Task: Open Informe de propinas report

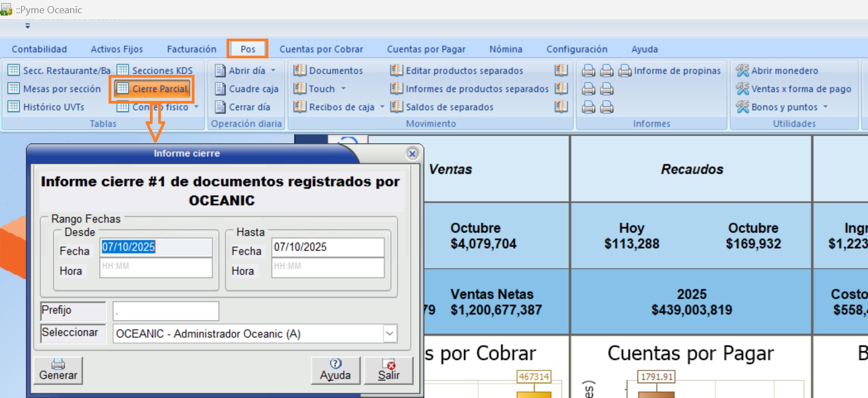Action: [670, 71]
